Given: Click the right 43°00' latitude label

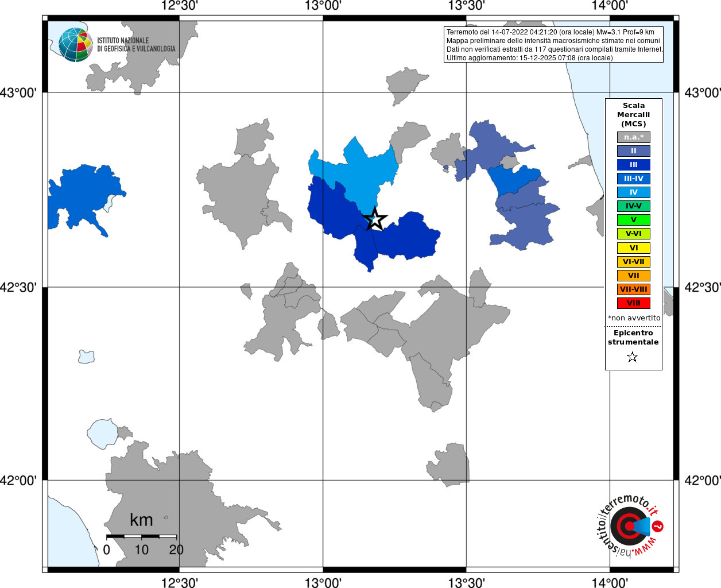Looking at the screenshot, I should [x=702, y=92].
